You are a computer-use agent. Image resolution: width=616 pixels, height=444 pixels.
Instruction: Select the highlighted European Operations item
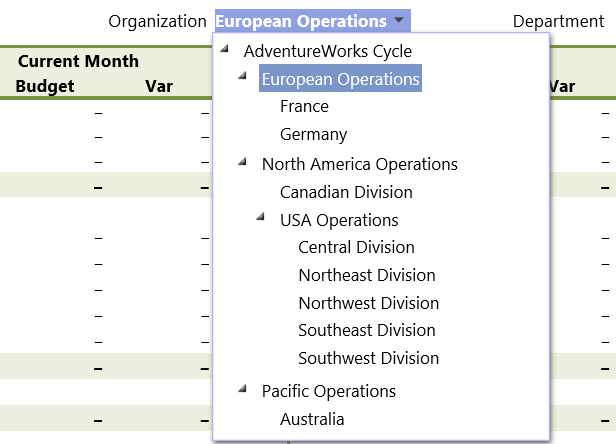tap(340, 79)
